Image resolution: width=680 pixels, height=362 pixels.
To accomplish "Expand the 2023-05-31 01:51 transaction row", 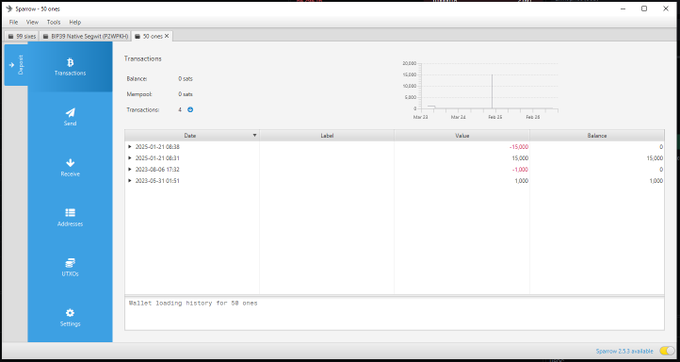I will pos(130,181).
